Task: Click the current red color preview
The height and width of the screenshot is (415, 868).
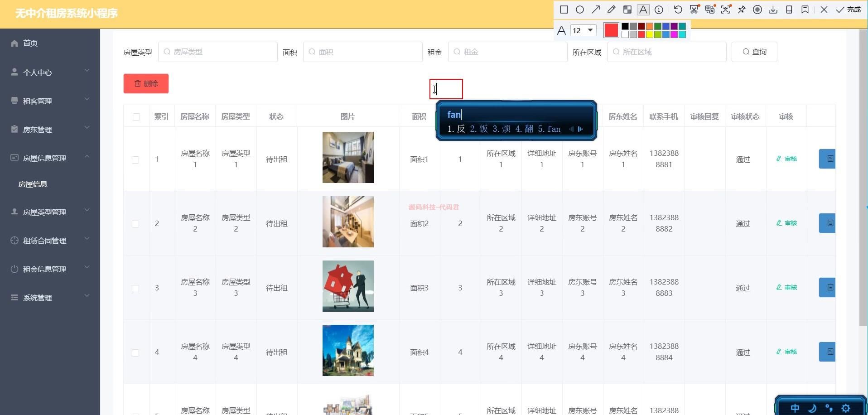Action: pos(611,30)
